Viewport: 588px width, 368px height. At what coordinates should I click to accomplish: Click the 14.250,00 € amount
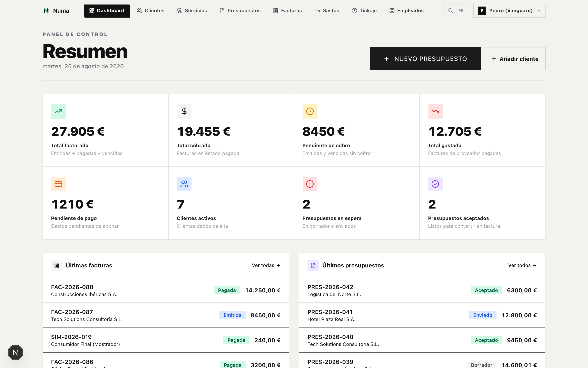click(263, 290)
